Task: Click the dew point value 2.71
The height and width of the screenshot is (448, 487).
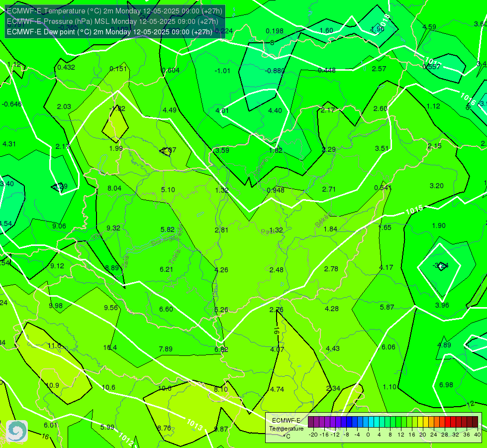Action: 329,189
